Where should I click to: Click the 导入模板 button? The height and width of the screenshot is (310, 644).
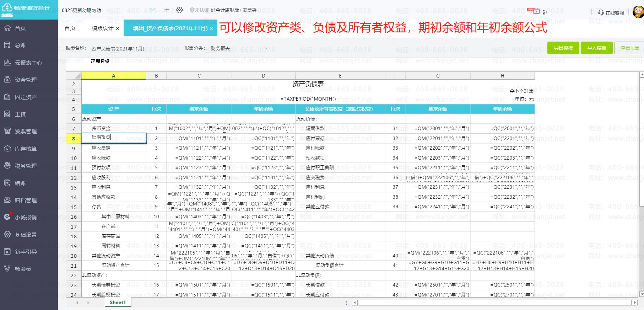tap(596, 48)
